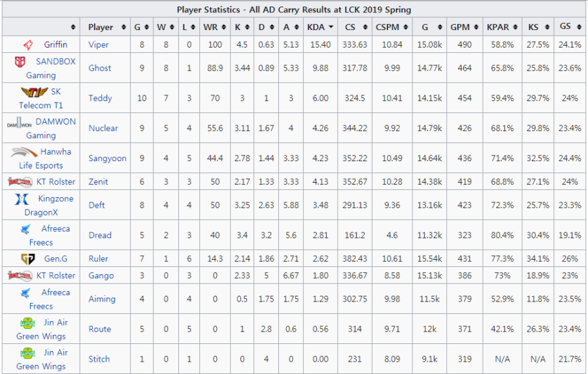Open the Teddy player link
The width and height of the screenshot is (588, 374).
pyautogui.click(x=100, y=99)
